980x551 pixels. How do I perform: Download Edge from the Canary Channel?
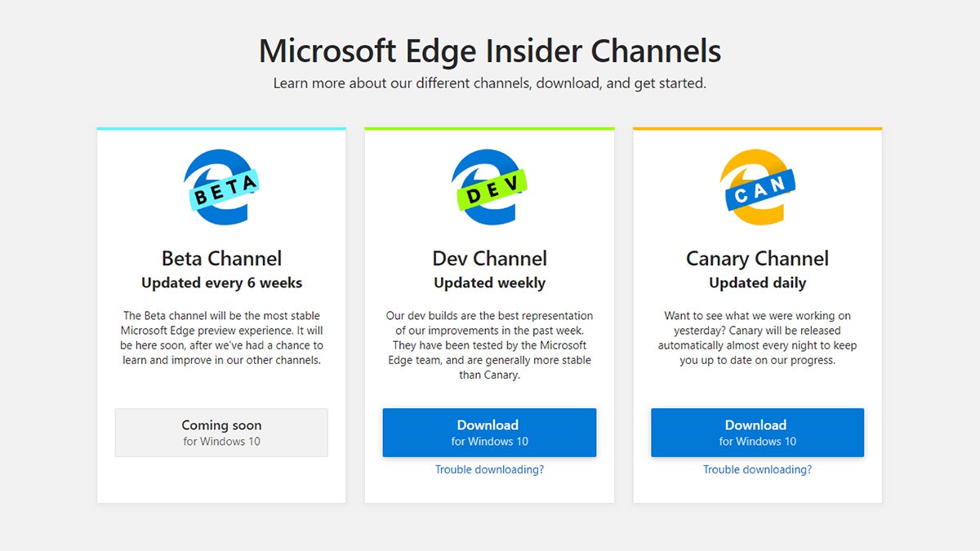(x=756, y=432)
